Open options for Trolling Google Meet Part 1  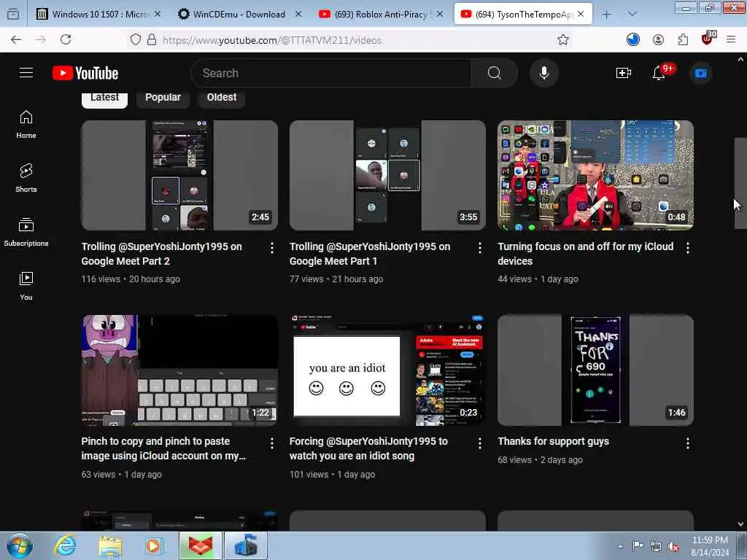coord(480,248)
